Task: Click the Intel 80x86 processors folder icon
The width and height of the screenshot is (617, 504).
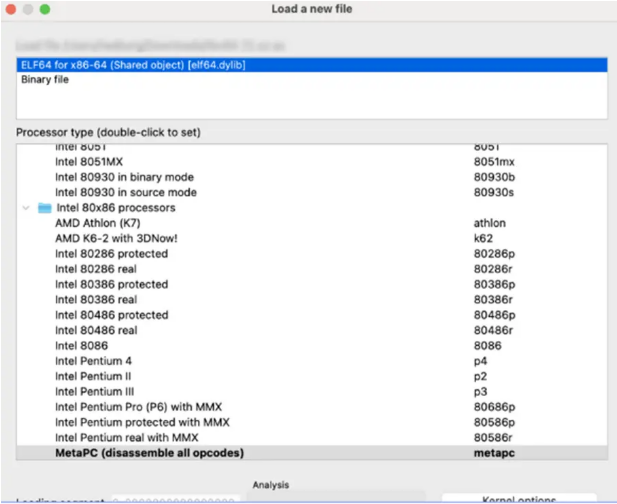Action: 44,208
